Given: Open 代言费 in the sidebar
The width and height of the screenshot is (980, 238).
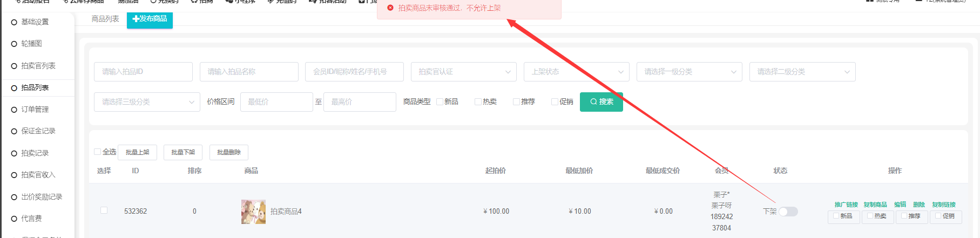Looking at the screenshot, I should click(x=31, y=219).
